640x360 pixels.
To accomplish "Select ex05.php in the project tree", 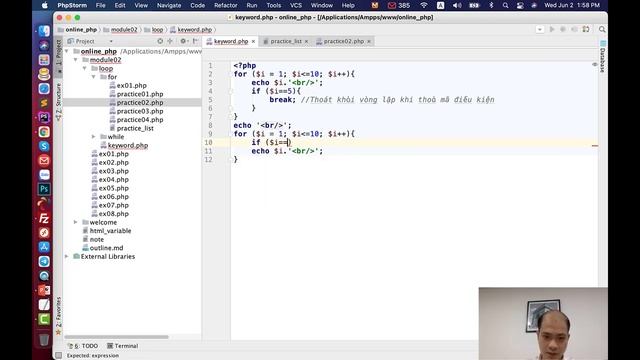I will [113, 188].
